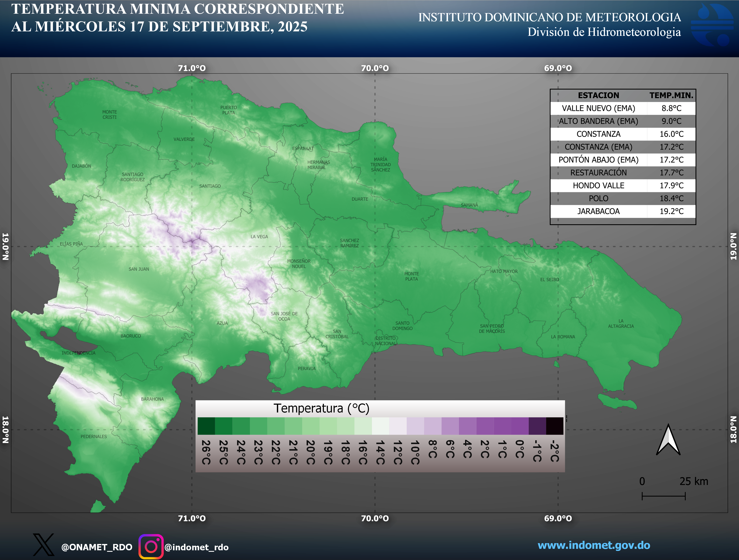Click the north arrow compass symbol

[x=668, y=440]
